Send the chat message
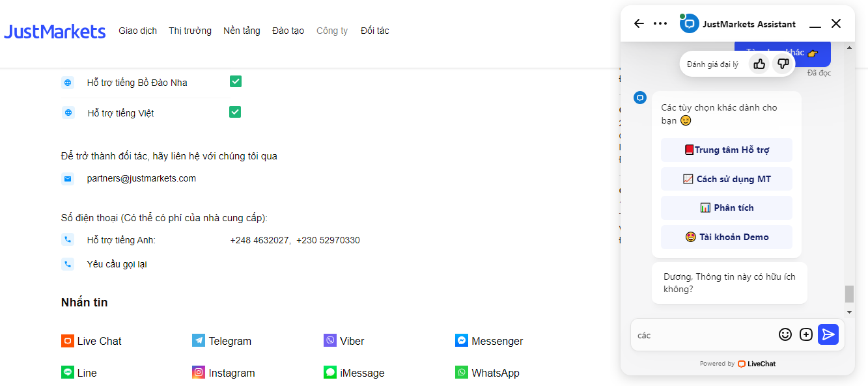868x391 pixels. [828, 334]
